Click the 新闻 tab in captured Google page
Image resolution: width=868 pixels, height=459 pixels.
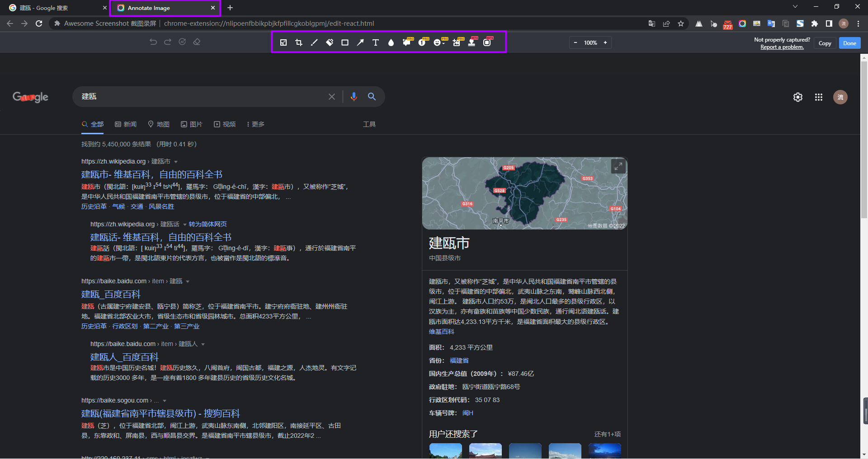(x=126, y=124)
